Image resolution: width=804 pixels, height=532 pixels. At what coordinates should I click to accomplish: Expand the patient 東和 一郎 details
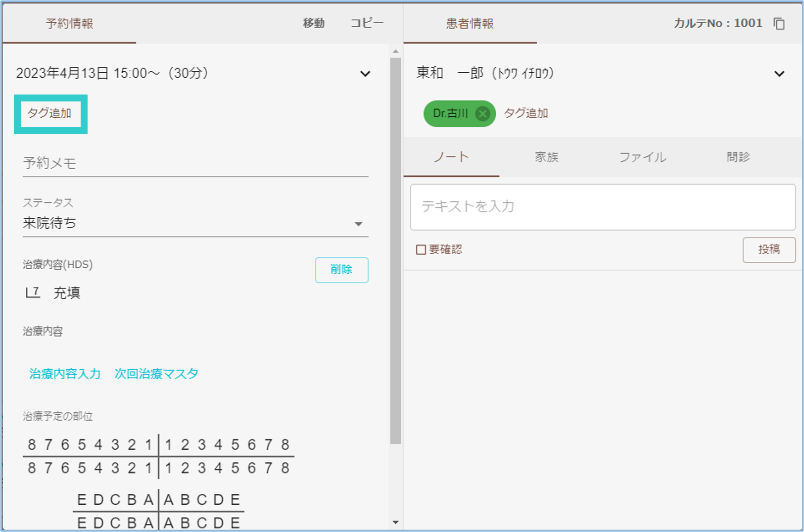pyautogui.click(x=779, y=74)
